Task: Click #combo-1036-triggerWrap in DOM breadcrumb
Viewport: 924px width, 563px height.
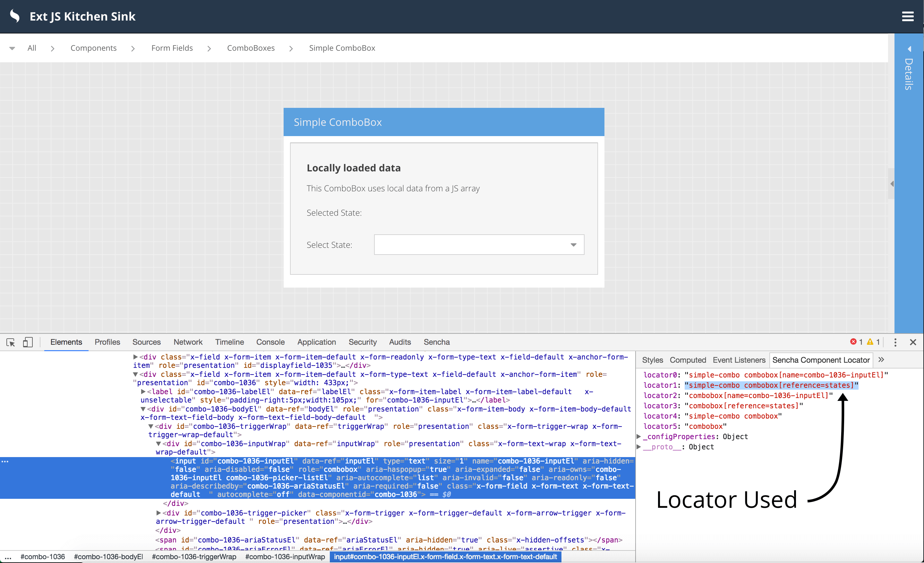Action: point(194,557)
